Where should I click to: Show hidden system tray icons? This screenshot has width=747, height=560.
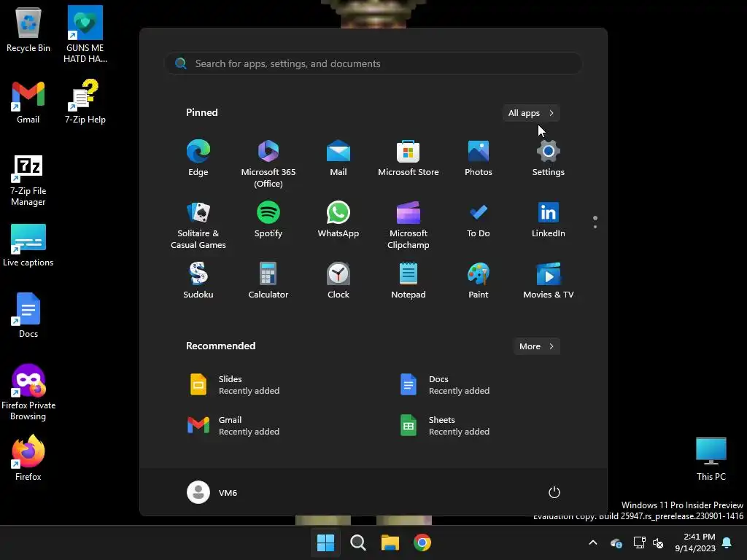click(593, 542)
